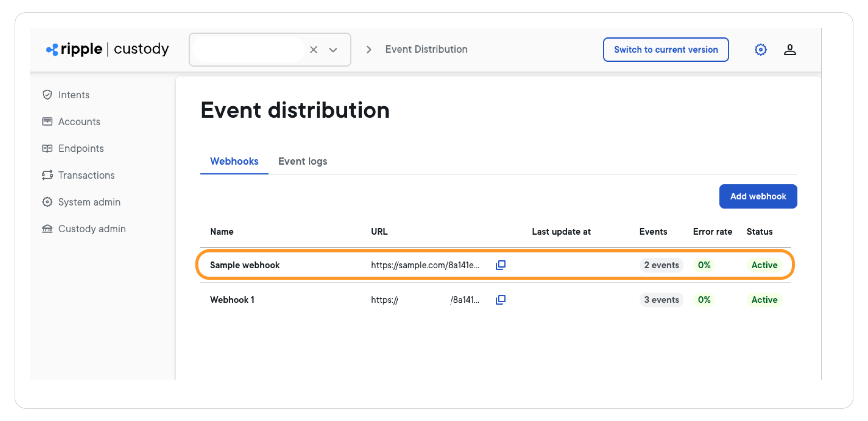Copy the Sample webhook URL

(x=500, y=265)
